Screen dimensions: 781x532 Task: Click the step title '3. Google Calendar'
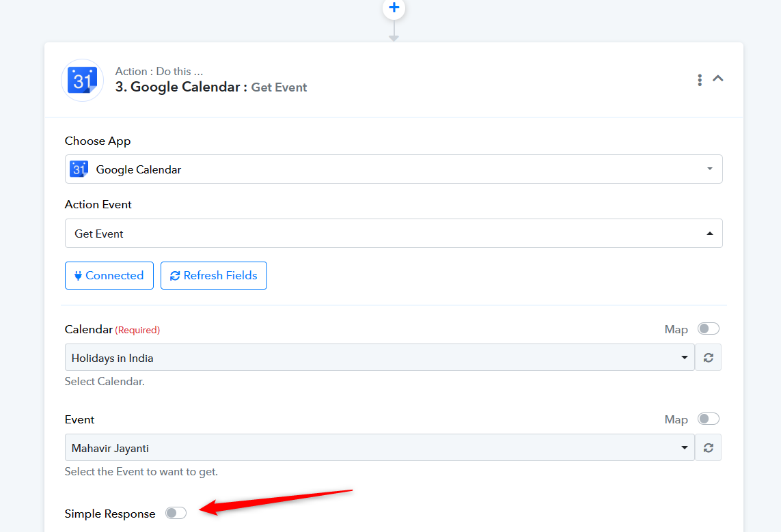181,87
